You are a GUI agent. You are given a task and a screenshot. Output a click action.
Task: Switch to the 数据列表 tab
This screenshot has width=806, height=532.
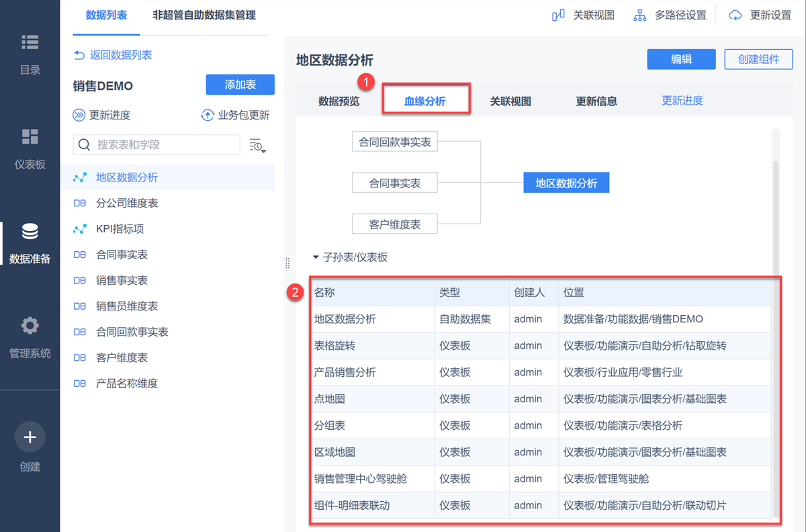tap(106, 15)
